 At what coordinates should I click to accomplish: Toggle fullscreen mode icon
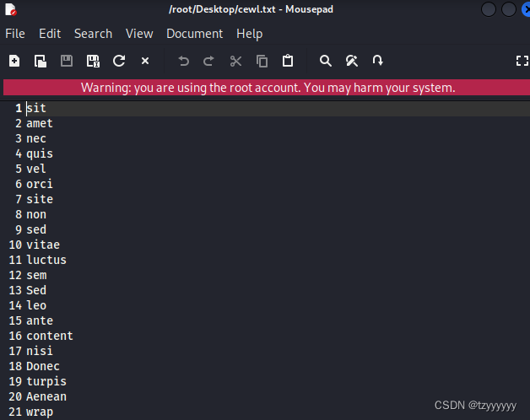click(522, 61)
